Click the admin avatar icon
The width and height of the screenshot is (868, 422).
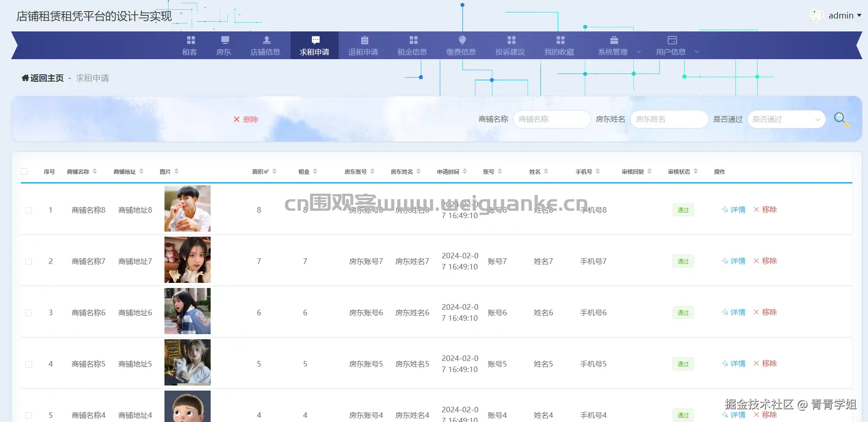(817, 15)
